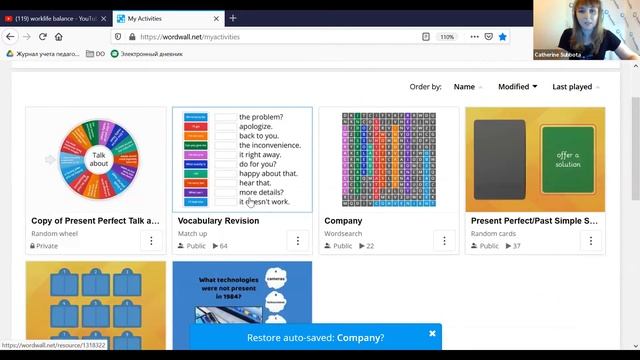Viewport: 640px width, 360px height.
Task: Open the DO bookmarks folder
Action: [x=96, y=54]
